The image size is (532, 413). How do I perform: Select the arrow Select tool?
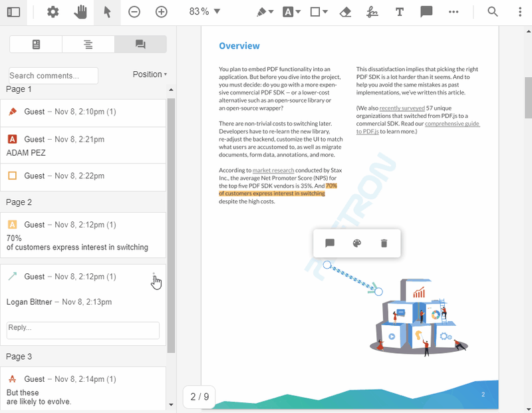pyautogui.click(x=107, y=12)
